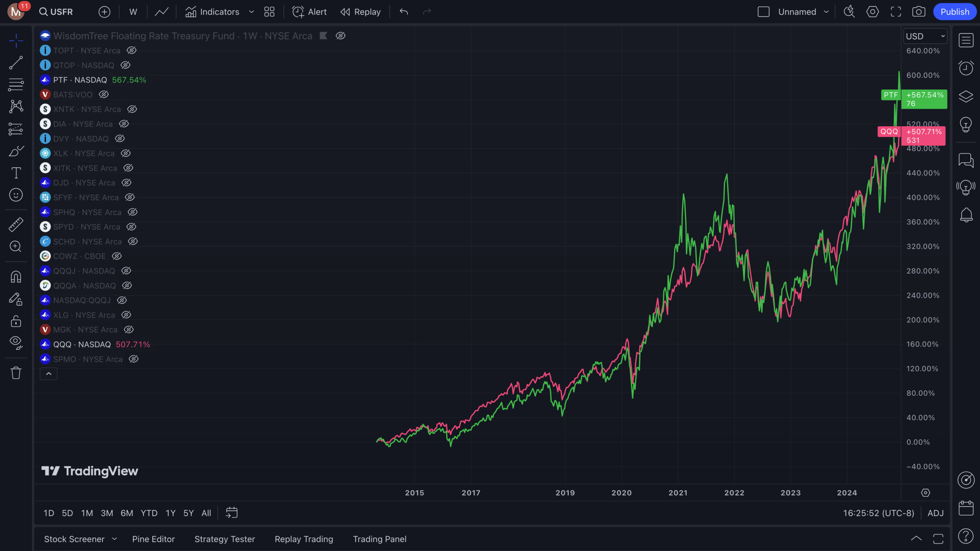The height and width of the screenshot is (551, 980).
Task: Collapse the symbol legend list
Action: pos(49,373)
